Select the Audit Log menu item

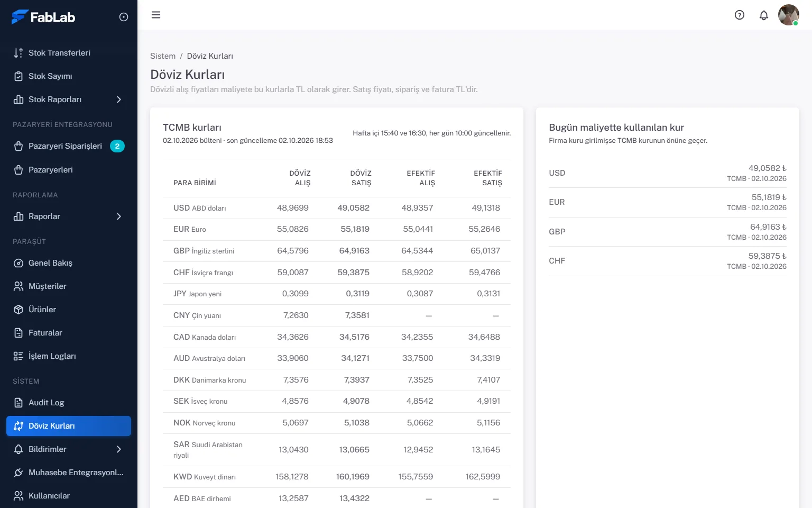click(69, 403)
